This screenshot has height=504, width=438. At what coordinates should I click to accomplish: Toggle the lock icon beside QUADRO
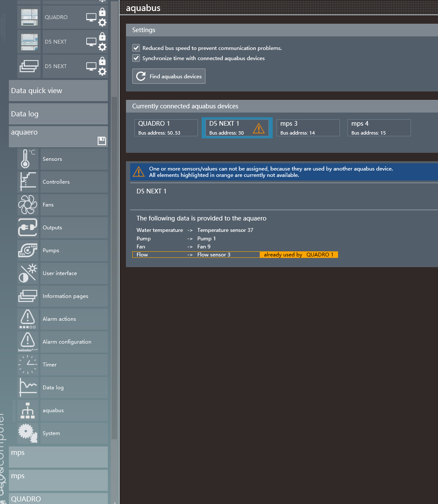pyautogui.click(x=102, y=12)
